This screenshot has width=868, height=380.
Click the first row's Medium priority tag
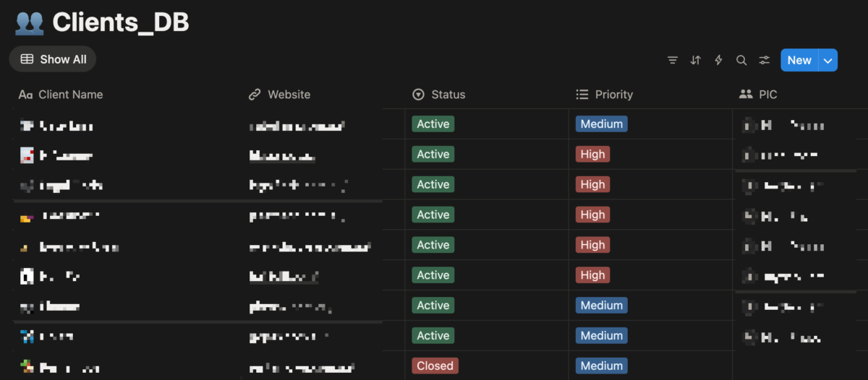coord(601,124)
